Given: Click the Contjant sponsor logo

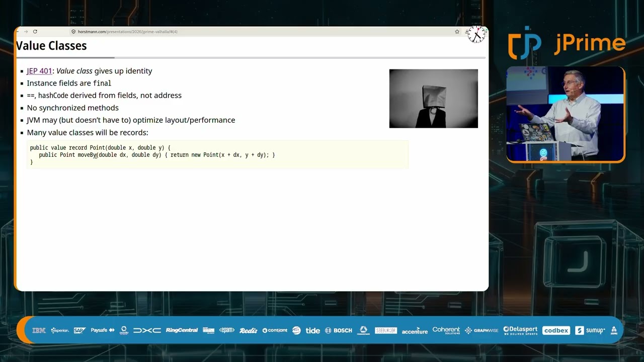Looking at the screenshot, I should tap(275, 330).
